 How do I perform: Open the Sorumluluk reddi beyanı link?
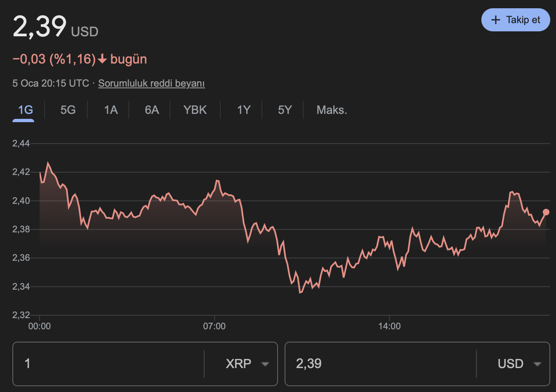pyautogui.click(x=151, y=83)
